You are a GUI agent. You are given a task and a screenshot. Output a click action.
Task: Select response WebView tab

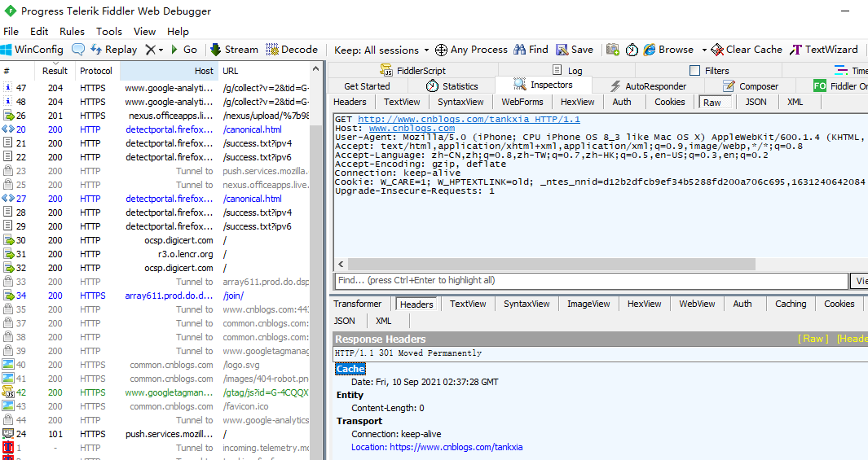point(697,304)
